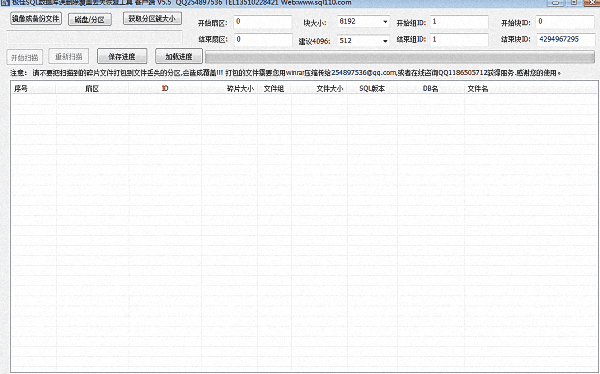600x374 pixels.
Task: Focus the 结束组ID input field
Action: (459, 39)
